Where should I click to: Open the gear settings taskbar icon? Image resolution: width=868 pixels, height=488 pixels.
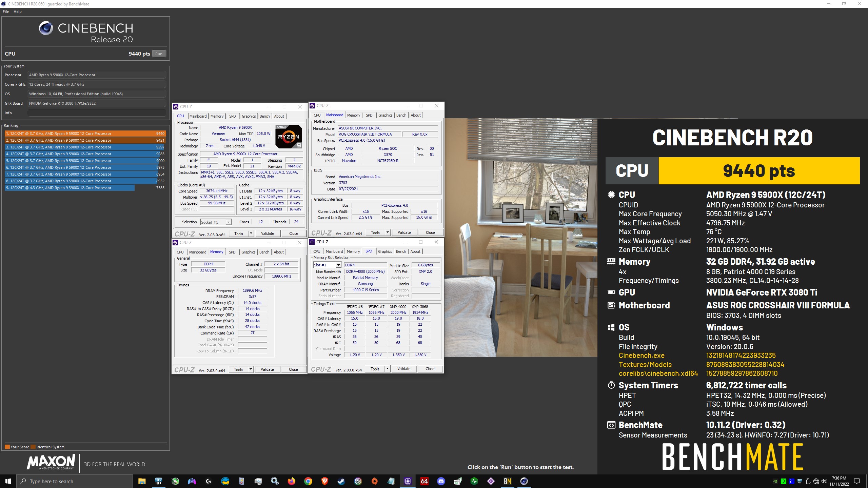(x=275, y=481)
